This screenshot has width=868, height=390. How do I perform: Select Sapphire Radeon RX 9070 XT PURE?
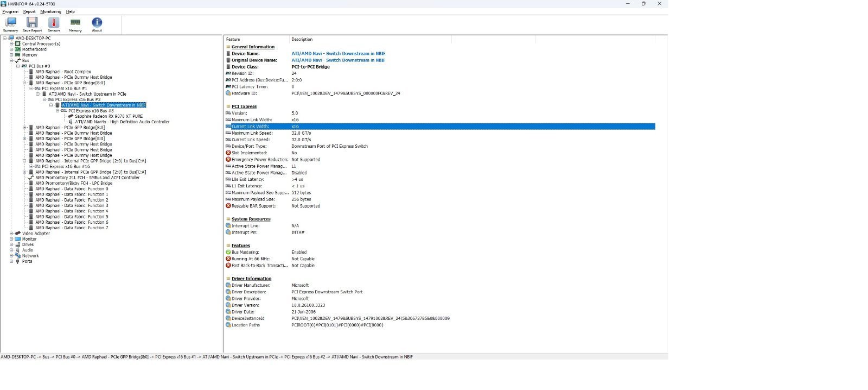[108, 116]
